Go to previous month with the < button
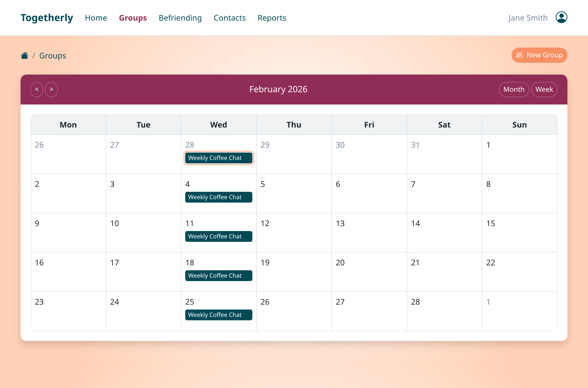This screenshot has width=588, height=388. (x=37, y=89)
